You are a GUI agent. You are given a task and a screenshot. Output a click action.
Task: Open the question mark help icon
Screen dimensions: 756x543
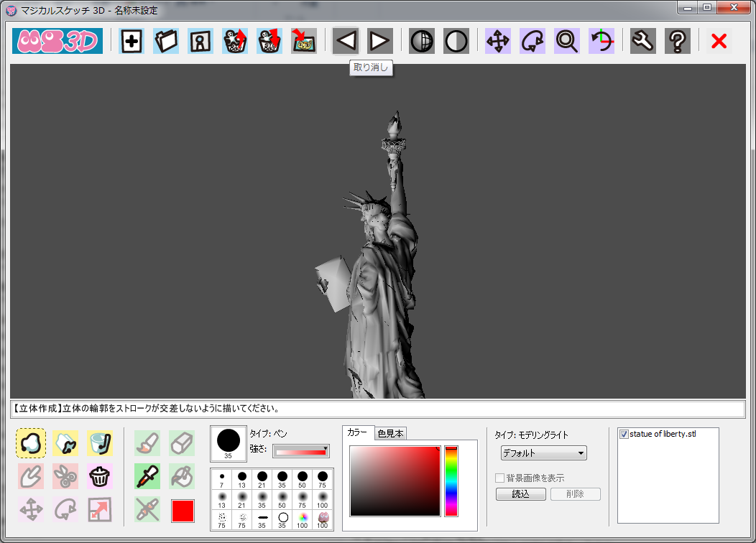(x=677, y=42)
